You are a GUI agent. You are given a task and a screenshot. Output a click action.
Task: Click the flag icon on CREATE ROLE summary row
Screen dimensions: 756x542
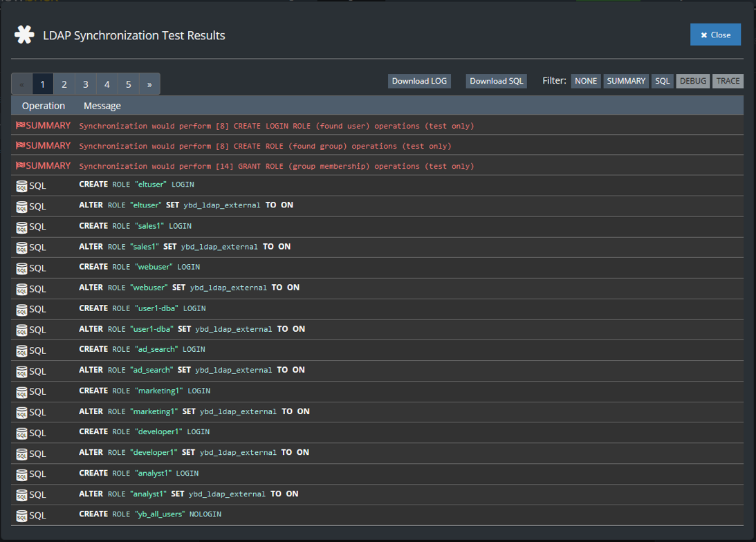(x=20, y=146)
